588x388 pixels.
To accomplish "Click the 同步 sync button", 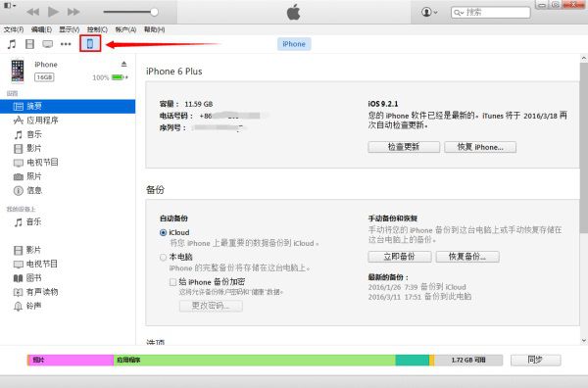I will pos(536,360).
